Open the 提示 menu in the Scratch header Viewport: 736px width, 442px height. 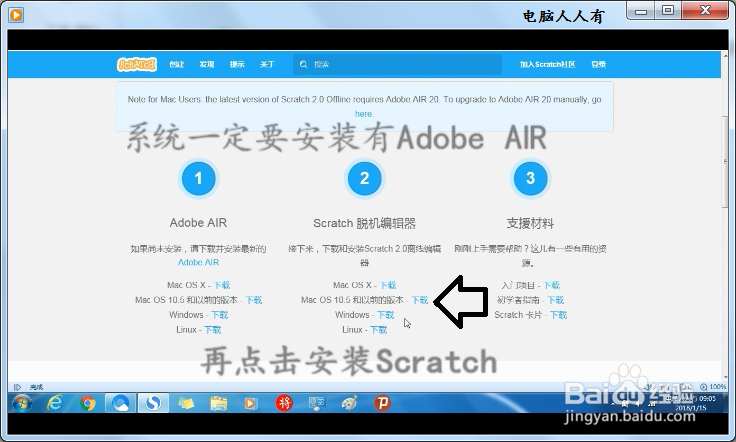(x=237, y=64)
